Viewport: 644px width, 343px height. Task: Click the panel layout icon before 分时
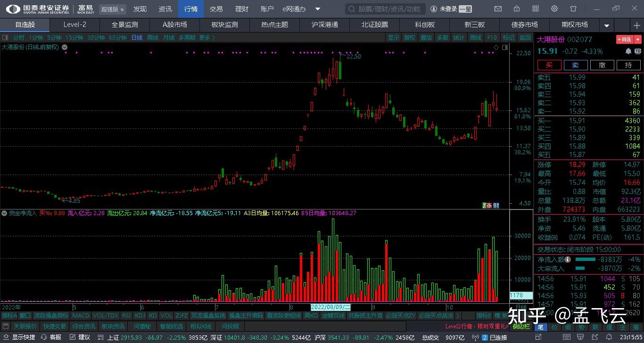pos(5,38)
